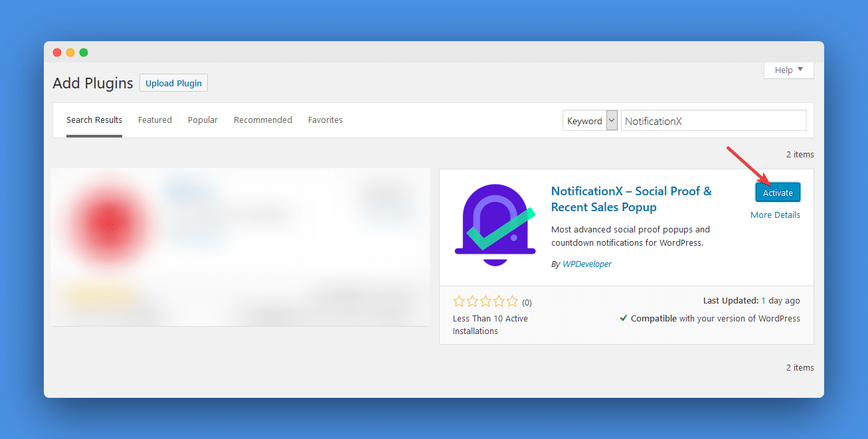Click the bottom '2 items' count text

point(800,367)
